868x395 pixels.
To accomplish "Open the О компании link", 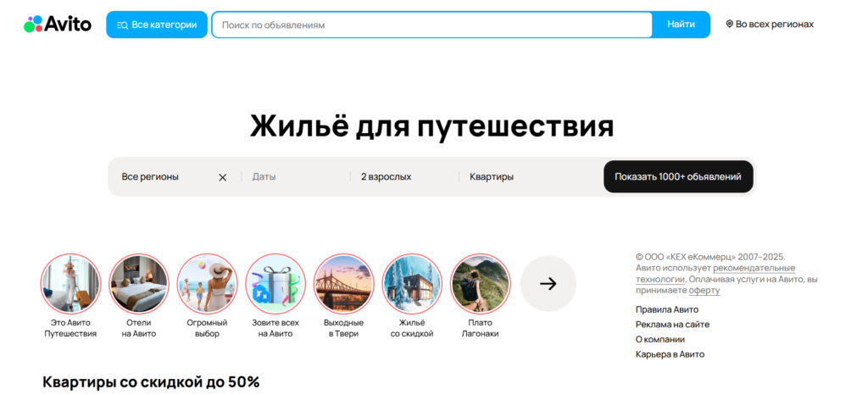I will pyautogui.click(x=659, y=340).
